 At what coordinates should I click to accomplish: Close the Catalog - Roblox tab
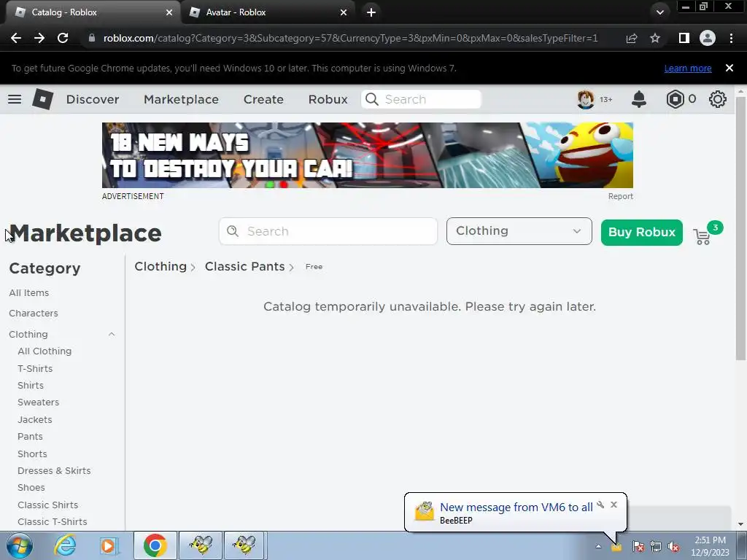pos(169,12)
